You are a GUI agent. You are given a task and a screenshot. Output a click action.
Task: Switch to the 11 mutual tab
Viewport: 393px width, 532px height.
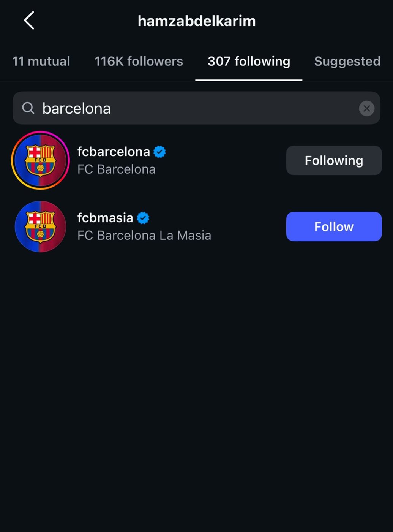[x=41, y=61]
